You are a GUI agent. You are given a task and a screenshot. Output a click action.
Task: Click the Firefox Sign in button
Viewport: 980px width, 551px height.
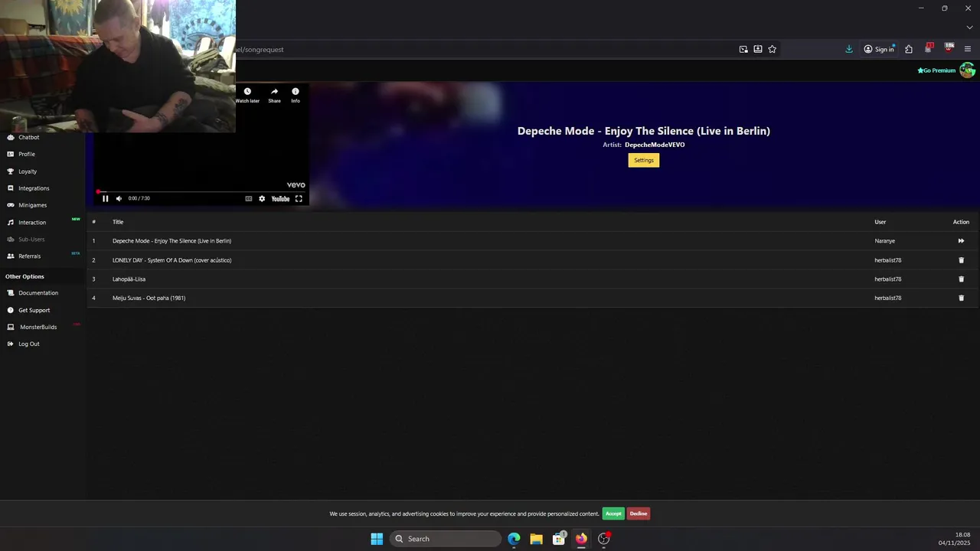pos(879,49)
